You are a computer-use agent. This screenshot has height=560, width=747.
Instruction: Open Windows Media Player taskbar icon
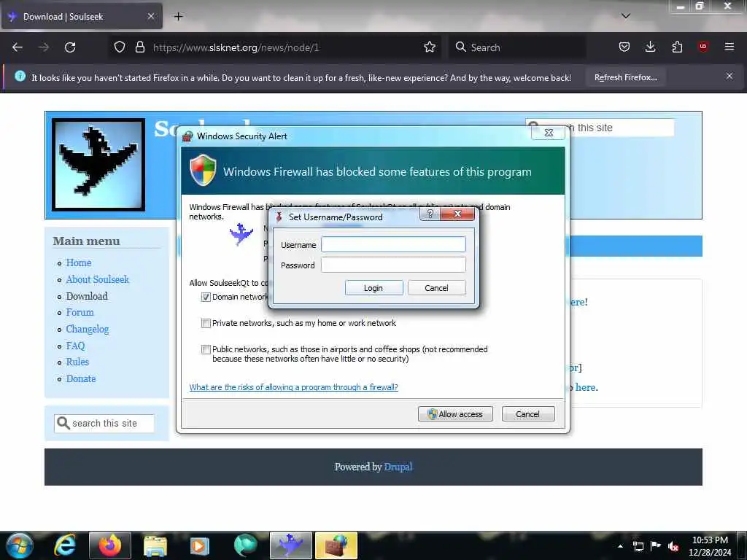[200, 545]
